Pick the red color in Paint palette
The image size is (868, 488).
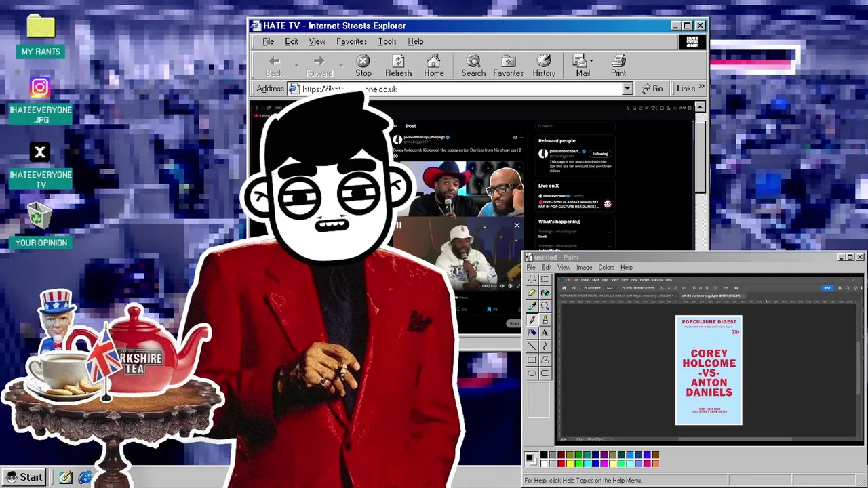point(561,464)
